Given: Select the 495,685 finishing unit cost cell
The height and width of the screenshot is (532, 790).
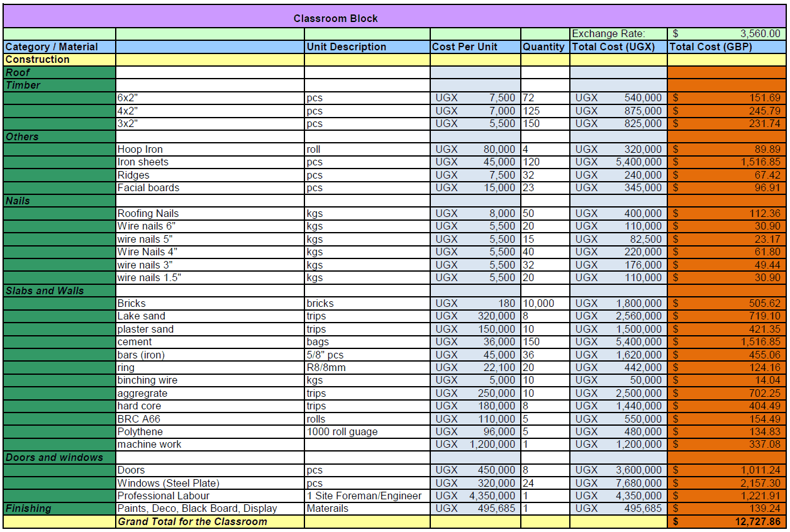Looking at the screenshot, I should coord(476,508).
